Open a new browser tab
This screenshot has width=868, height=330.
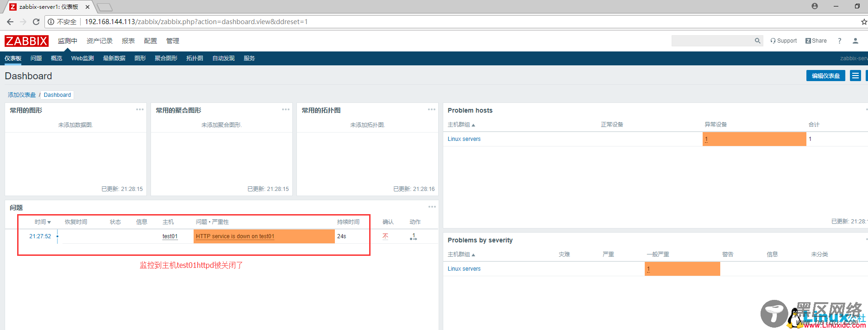pos(105,7)
